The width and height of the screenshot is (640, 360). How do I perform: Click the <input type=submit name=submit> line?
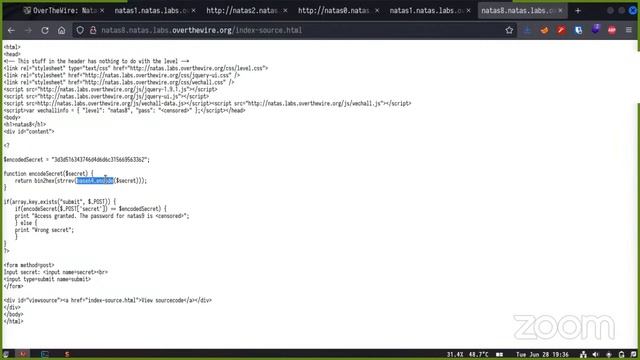click(x=47, y=279)
